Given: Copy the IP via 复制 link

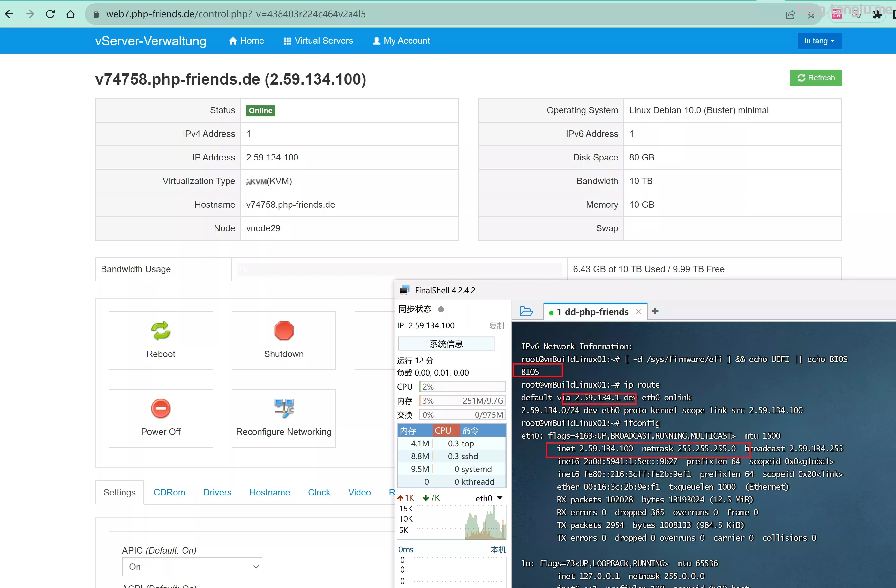Looking at the screenshot, I should (x=496, y=325).
